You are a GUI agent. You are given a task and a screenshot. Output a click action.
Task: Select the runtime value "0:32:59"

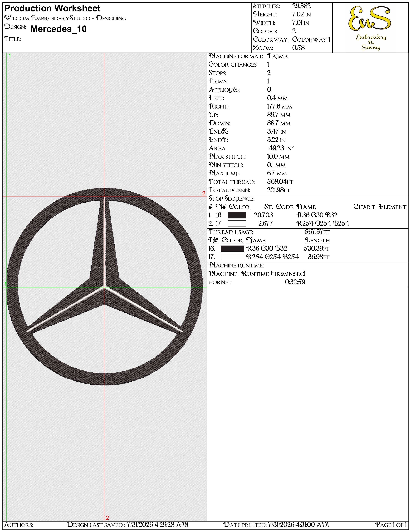point(295,282)
